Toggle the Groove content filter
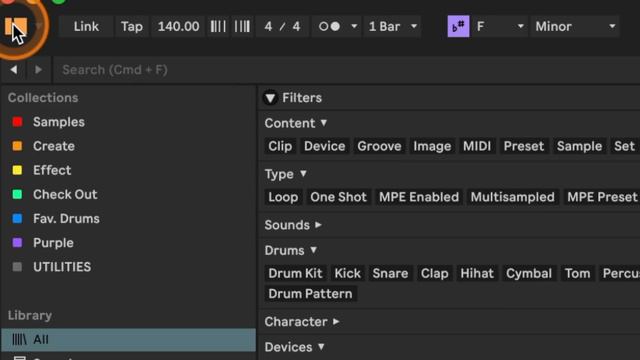640x360 pixels. pos(379,146)
